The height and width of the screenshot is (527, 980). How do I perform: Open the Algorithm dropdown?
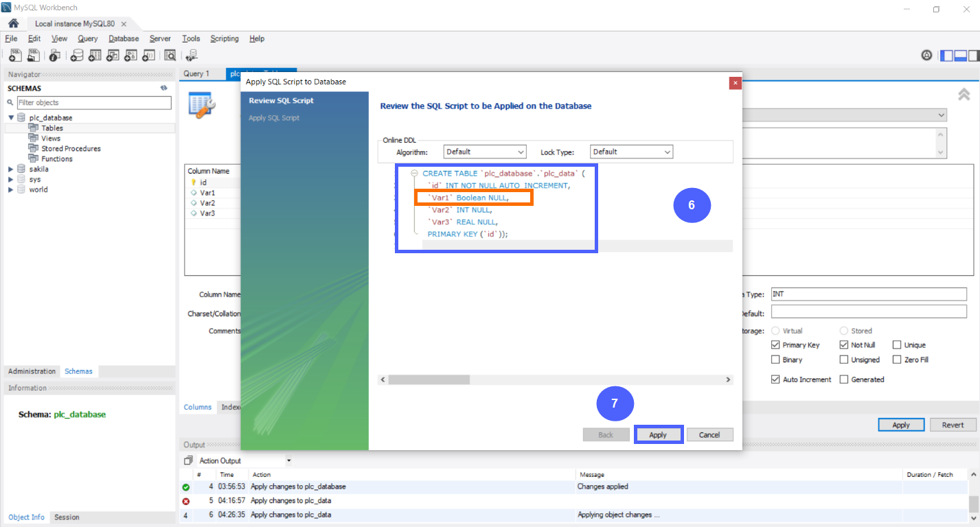point(485,152)
